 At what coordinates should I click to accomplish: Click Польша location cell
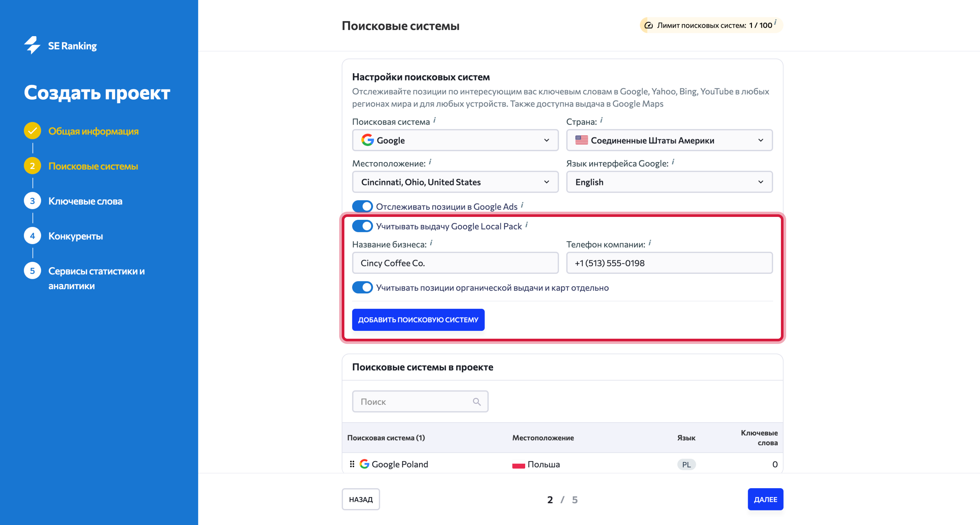(544, 464)
